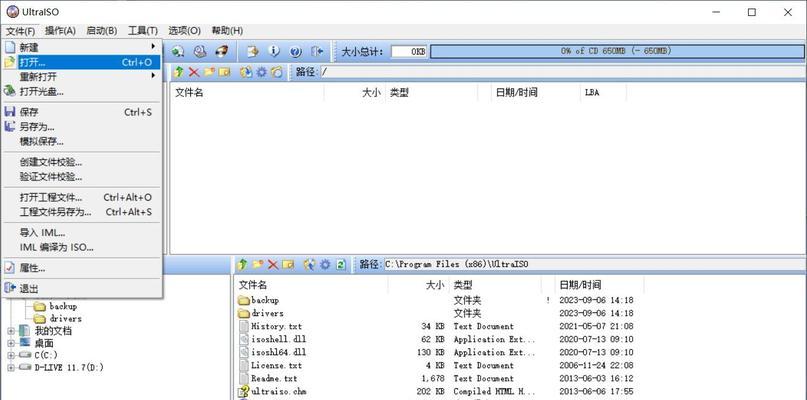Choose 导入 IML... menu entry
Screen dimensions: 807x400
coord(82,233)
